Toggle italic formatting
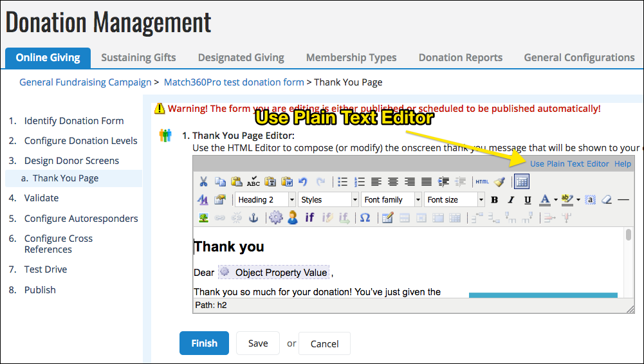 (511, 200)
